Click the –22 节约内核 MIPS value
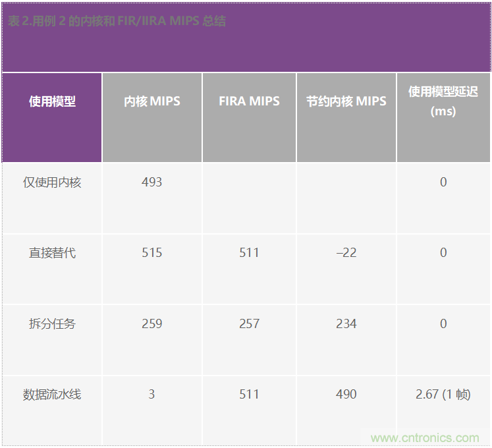 pos(346,253)
